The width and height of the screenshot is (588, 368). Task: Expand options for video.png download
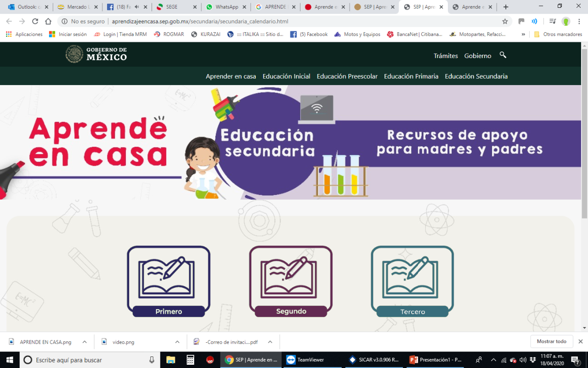pyautogui.click(x=177, y=342)
